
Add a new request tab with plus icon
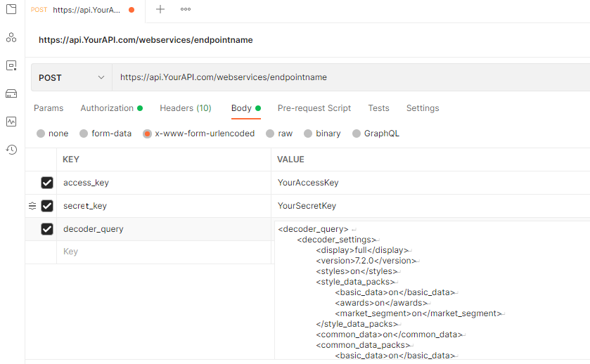[160, 9]
